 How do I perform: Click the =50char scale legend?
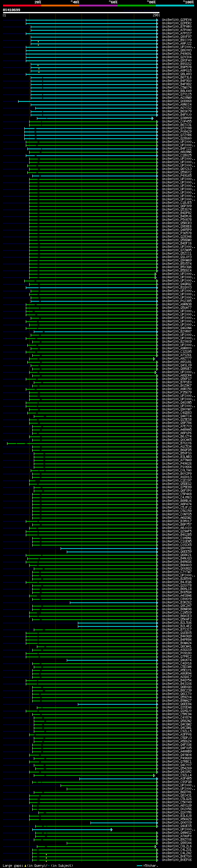tap(147, 865)
